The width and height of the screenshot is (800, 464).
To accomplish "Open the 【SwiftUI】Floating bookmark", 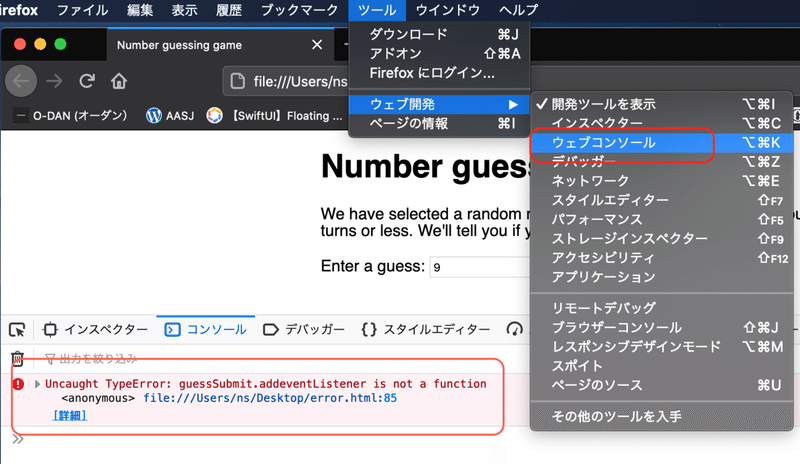I will (x=274, y=116).
